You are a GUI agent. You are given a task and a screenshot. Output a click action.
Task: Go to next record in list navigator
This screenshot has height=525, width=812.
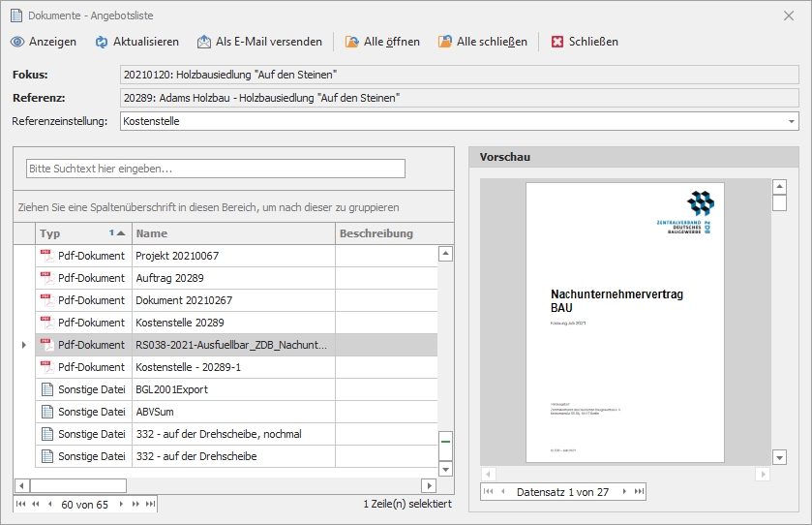(121, 505)
